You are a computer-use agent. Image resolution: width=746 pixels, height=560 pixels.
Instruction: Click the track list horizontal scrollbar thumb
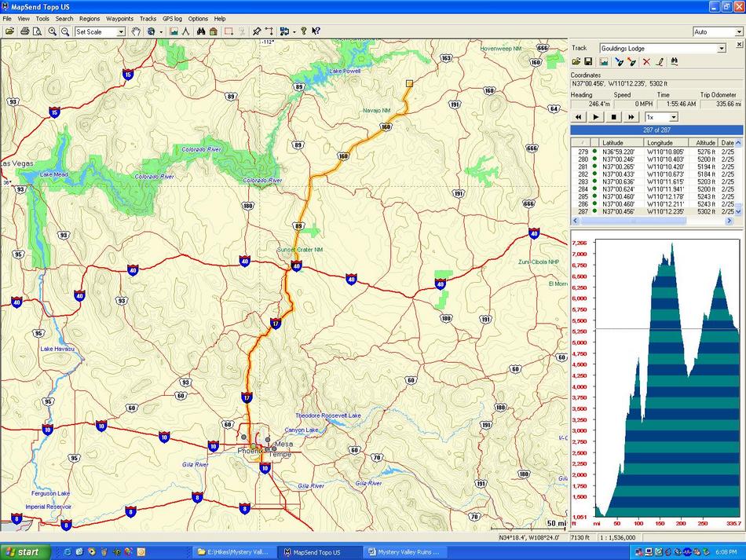click(633, 221)
